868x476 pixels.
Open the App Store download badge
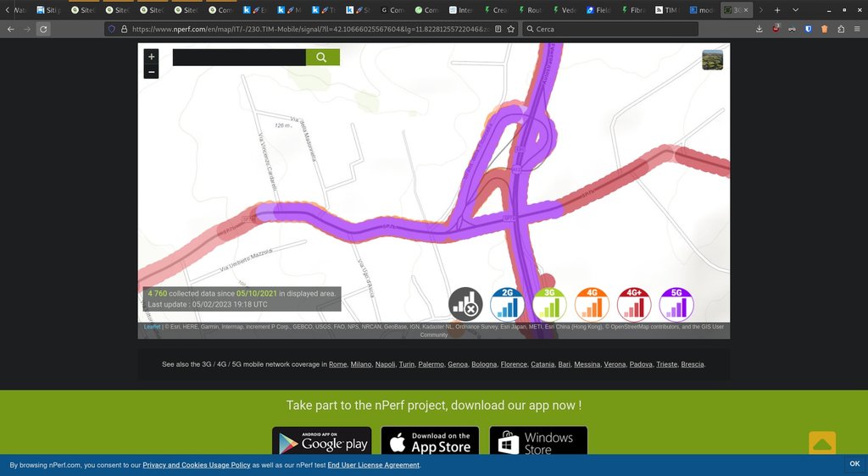pos(430,442)
